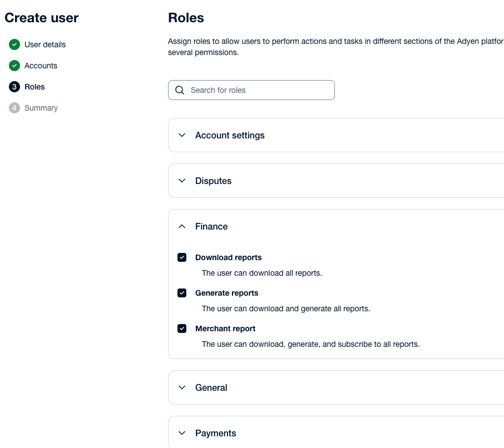This screenshot has width=504, height=448.
Task: Click the step 3 Roles number badge
Action: (x=14, y=87)
